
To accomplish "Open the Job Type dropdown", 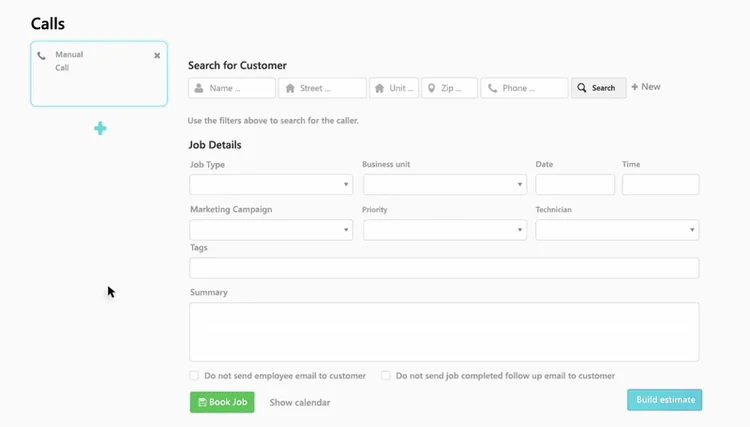I will click(x=271, y=185).
